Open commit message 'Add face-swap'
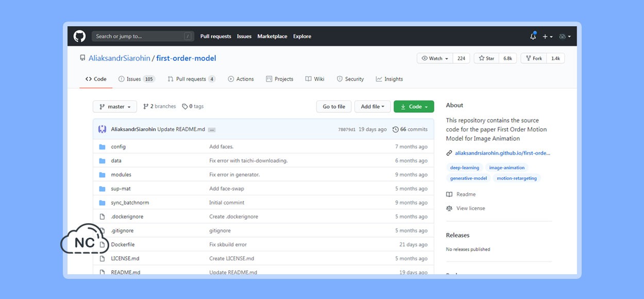The image size is (644, 299). [227, 189]
